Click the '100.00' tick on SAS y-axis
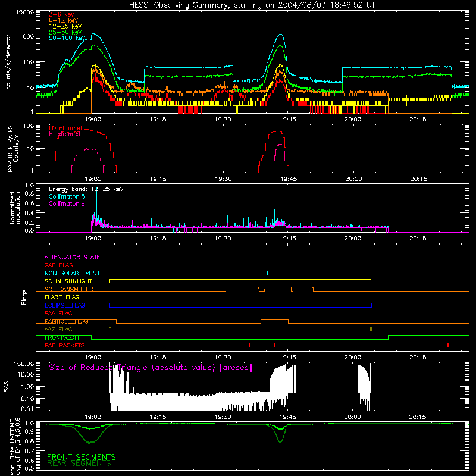The width and height of the screenshot is (476, 476). click(24, 364)
